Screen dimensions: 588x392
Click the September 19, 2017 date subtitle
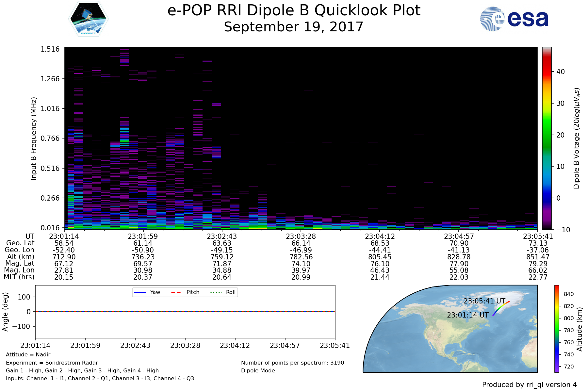point(294,27)
